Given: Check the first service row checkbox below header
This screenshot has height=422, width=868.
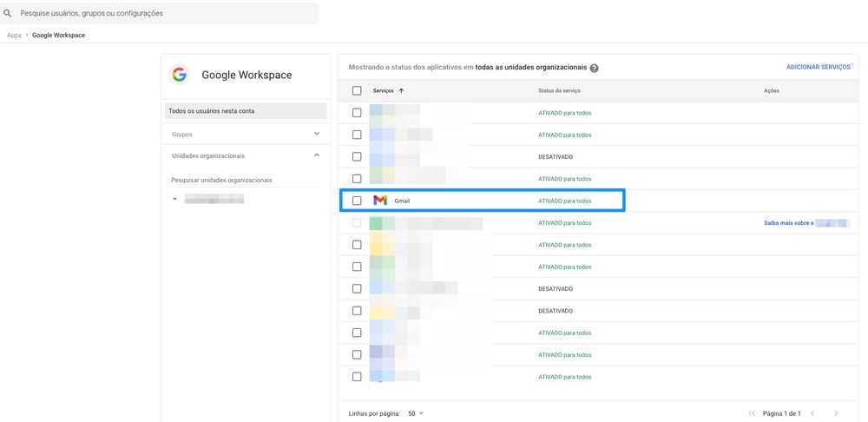Looking at the screenshot, I should 357,112.
